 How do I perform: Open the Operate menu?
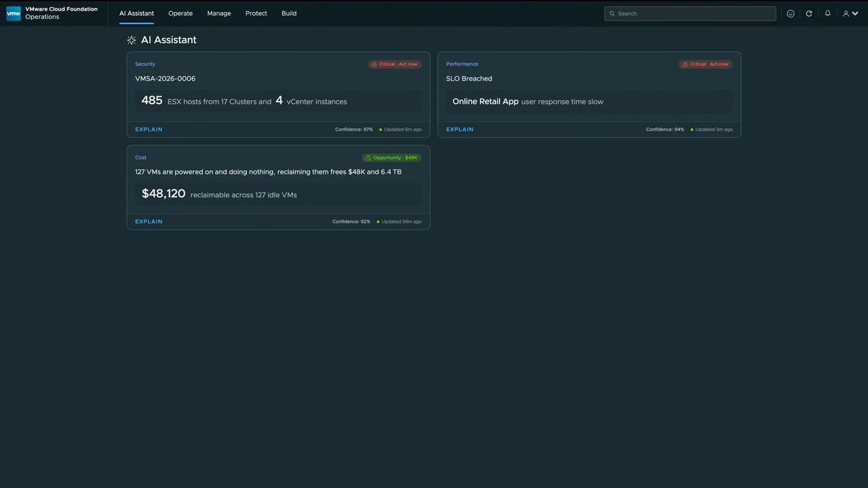(x=180, y=14)
